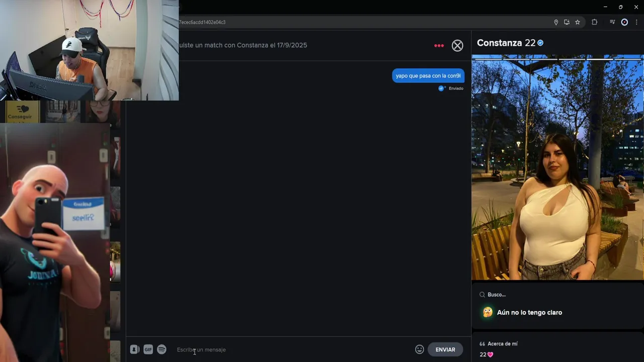
Task: Click the 'Aún no lo tengo claro' text
Action: (x=529, y=312)
